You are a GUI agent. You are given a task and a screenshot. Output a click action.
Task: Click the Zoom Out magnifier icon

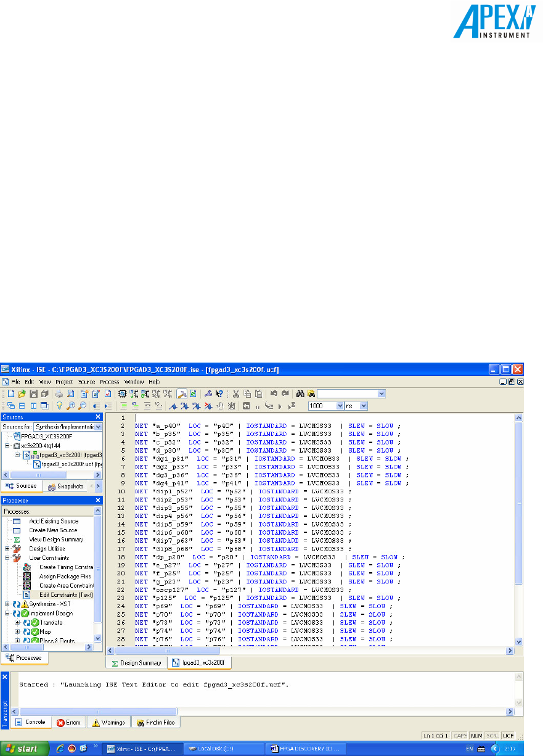click(82, 406)
